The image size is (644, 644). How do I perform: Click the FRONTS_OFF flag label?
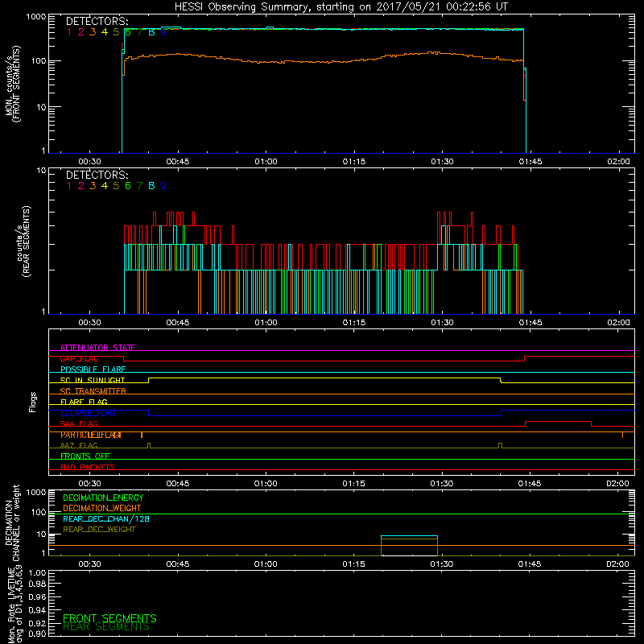[x=85, y=456]
